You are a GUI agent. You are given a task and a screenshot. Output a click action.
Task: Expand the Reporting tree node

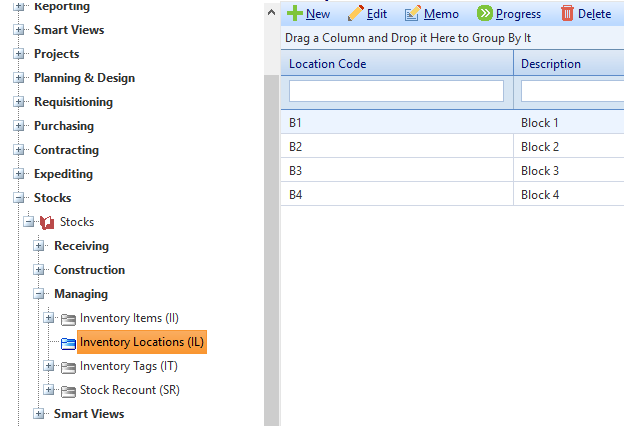click(x=18, y=6)
